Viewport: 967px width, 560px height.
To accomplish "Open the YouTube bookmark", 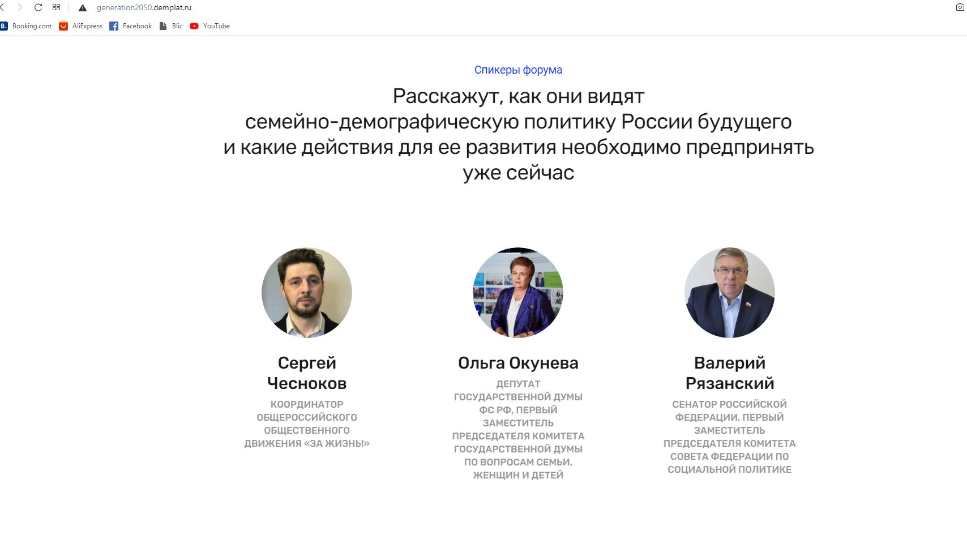I will click(x=210, y=26).
